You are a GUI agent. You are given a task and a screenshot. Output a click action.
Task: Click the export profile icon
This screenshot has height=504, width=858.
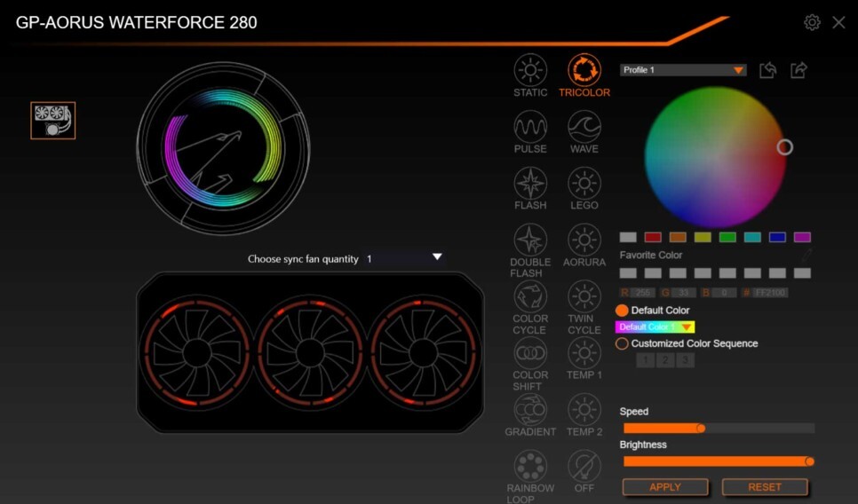pos(798,70)
